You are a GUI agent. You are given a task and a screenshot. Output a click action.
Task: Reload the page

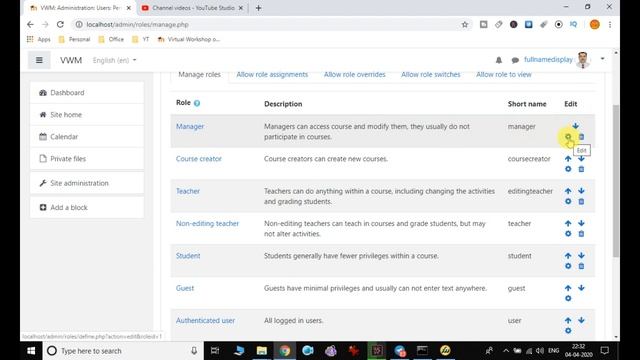[60, 24]
